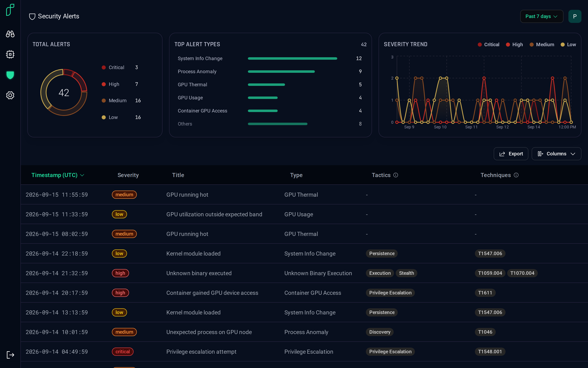Click the T1548.001 technique tag
Screen dimensions: 588x368
coord(490,352)
